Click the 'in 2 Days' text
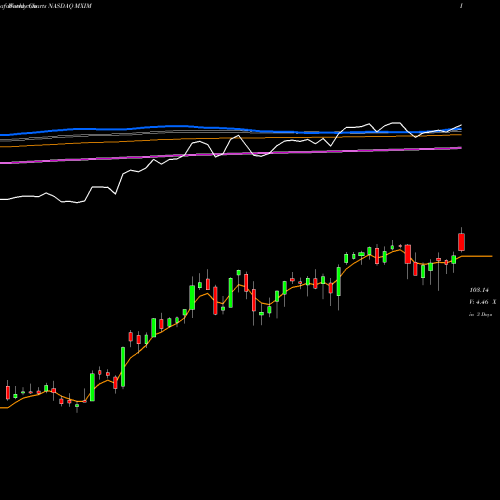The width and height of the screenshot is (500, 500). point(480,314)
